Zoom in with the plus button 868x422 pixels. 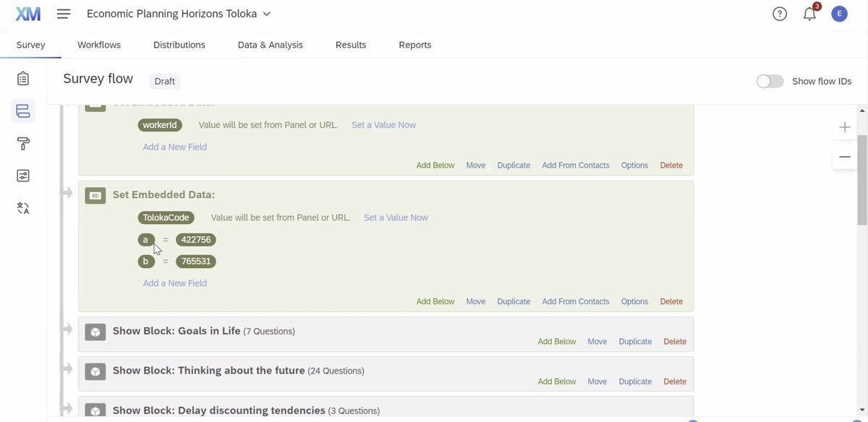pyautogui.click(x=845, y=127)
